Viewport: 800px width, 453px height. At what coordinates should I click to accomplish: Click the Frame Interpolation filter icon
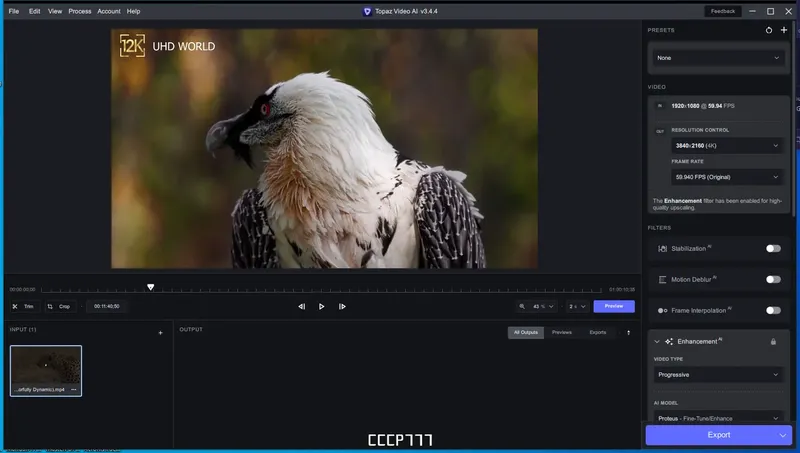[x=662, y=310]
